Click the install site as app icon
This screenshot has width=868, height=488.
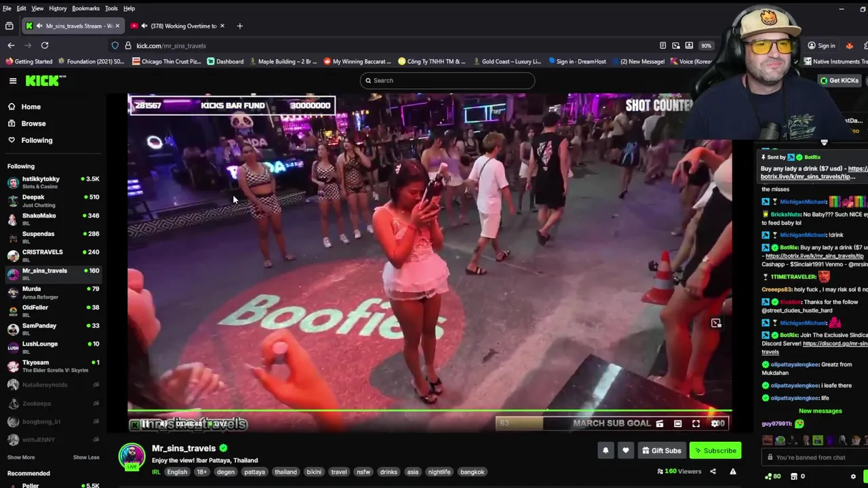tap(689, 45)
